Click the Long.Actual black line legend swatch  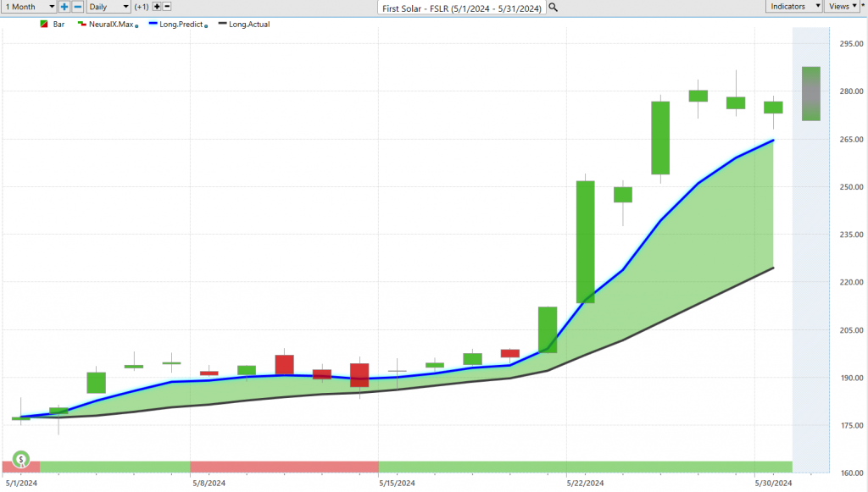pos(223,24)
